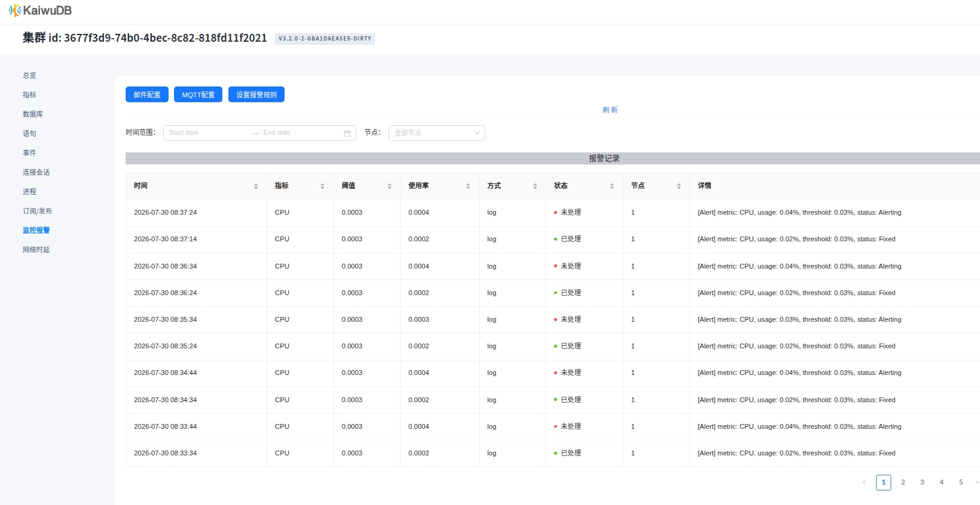Open 连接会话 in the sidebar

click(x=36, y=172)
